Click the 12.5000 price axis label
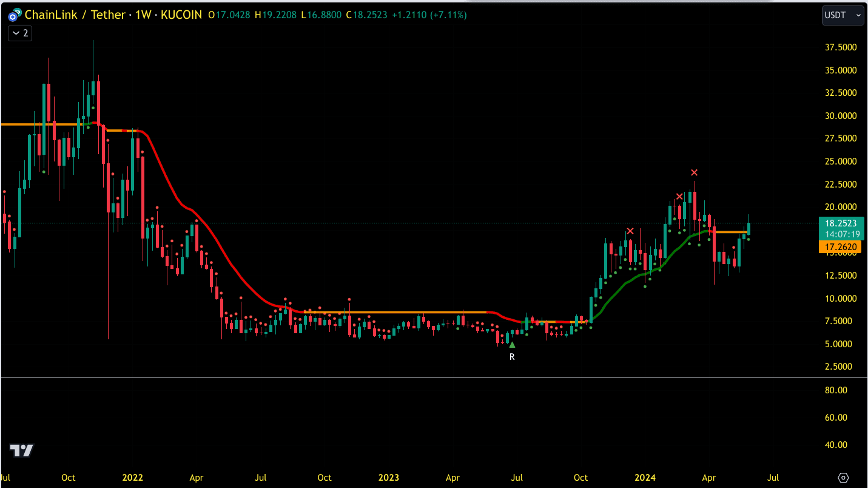This screenshot has height=488, width=868. point(841,276)
